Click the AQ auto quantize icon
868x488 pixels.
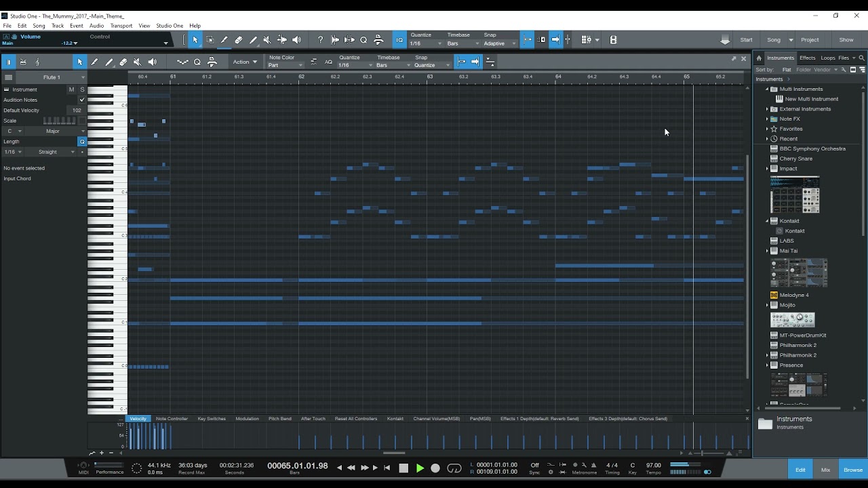pyautogui.click(x=328, y=62)
